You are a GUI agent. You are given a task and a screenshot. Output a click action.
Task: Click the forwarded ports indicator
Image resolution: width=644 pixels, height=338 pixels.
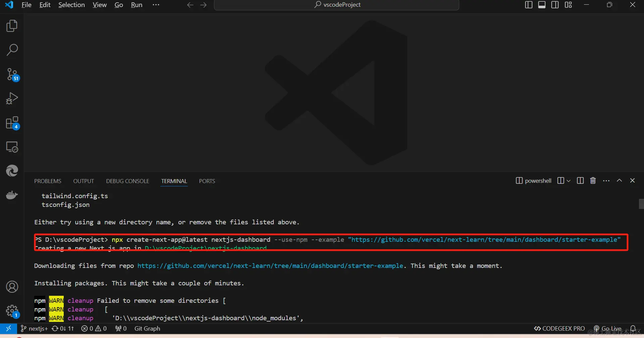pos(121,329)
